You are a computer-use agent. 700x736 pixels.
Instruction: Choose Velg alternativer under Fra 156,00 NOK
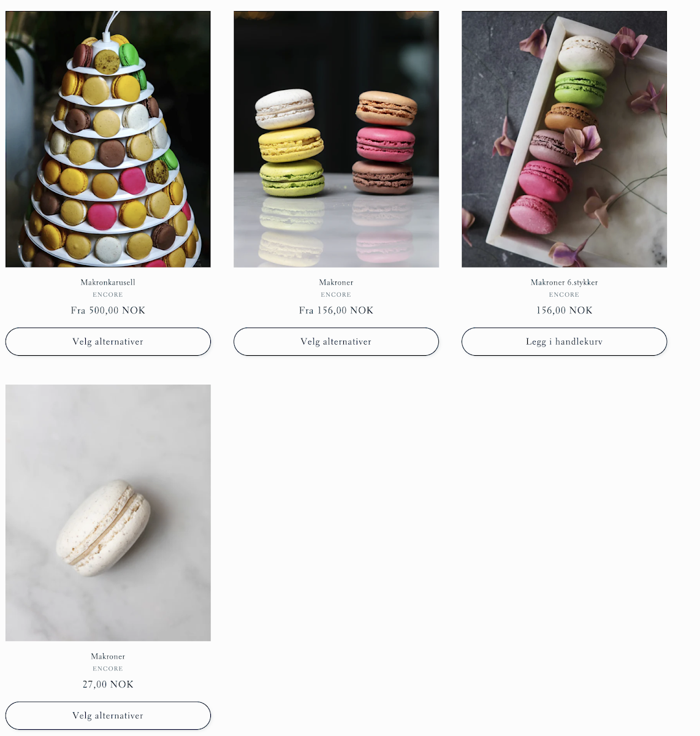pos(336,342)
